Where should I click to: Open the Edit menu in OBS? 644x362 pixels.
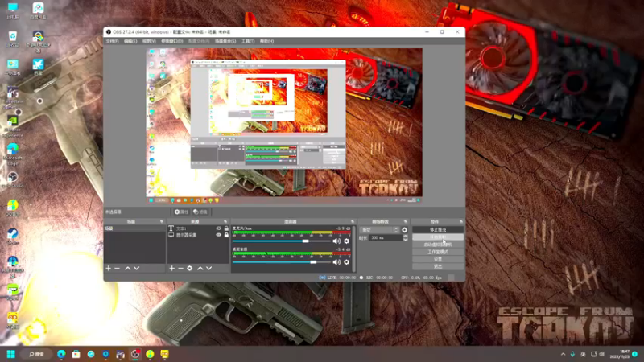[x=130, y=41]
